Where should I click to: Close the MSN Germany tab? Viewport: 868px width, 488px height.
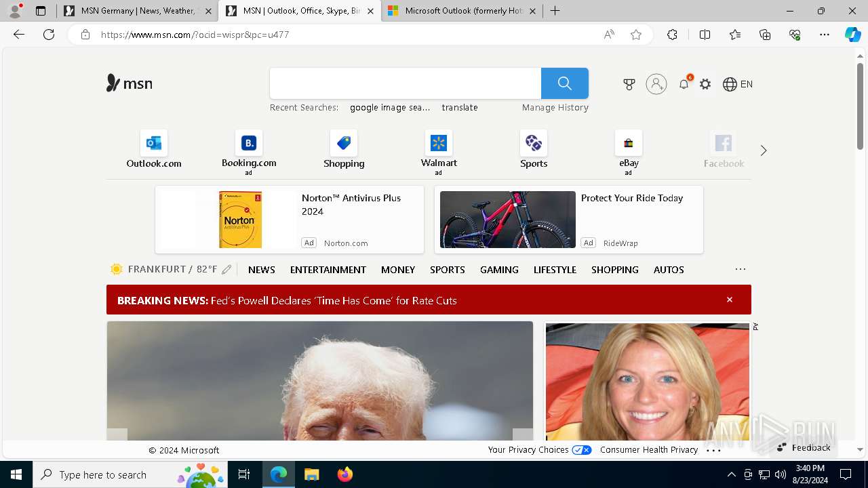[x=208, y=11]
